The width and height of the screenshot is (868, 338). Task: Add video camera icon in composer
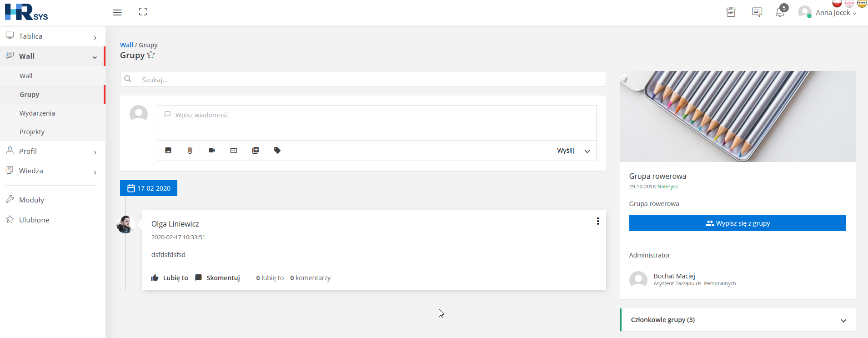[x=212, y=151]
